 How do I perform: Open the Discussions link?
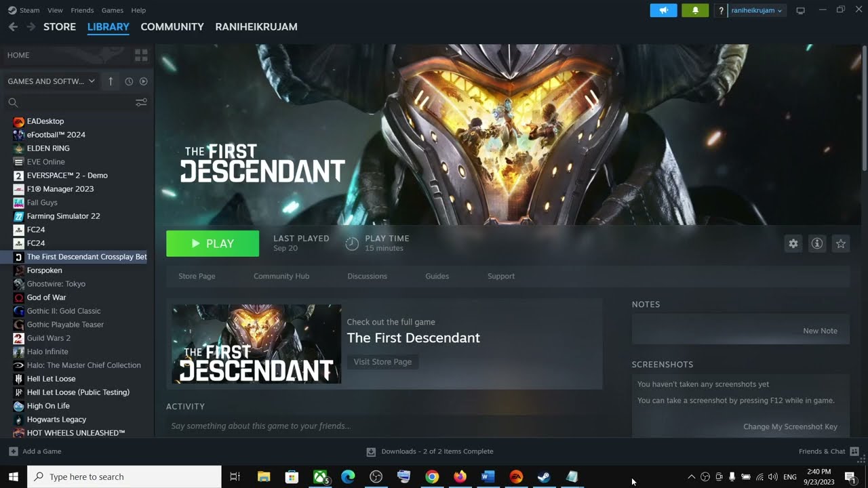pos(367,276)
